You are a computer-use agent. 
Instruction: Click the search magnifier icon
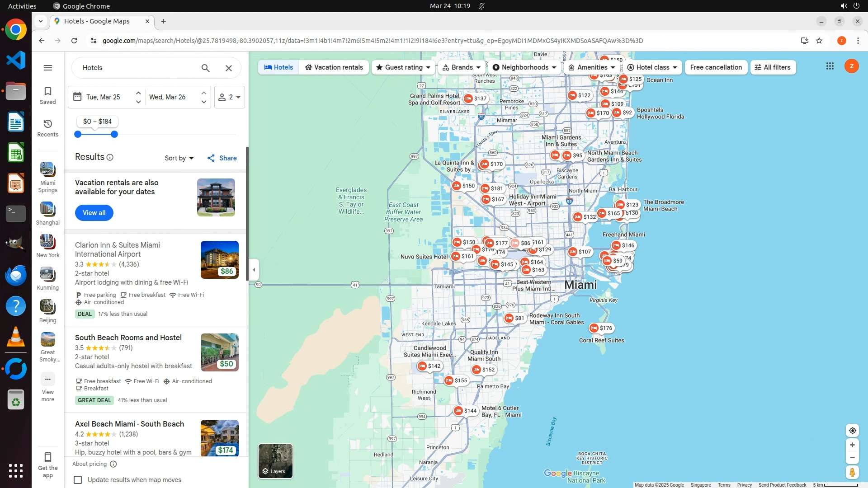(x=205, y=68)
